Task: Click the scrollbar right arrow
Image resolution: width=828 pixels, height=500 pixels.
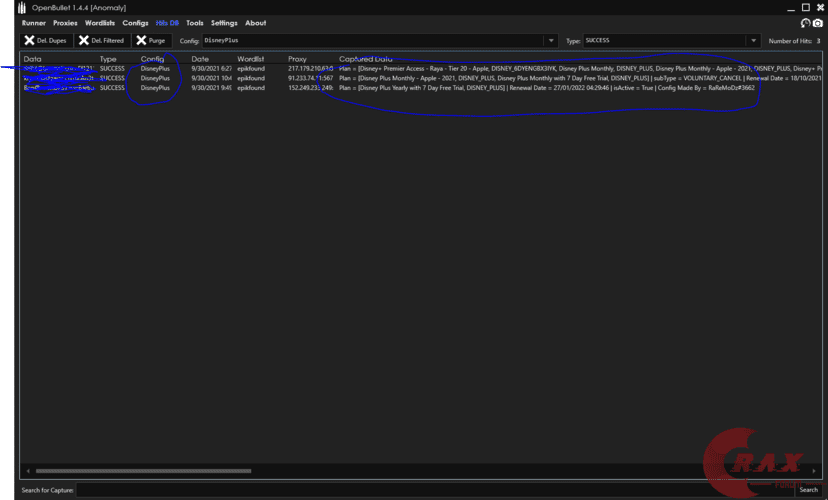Action: (814, 471)
